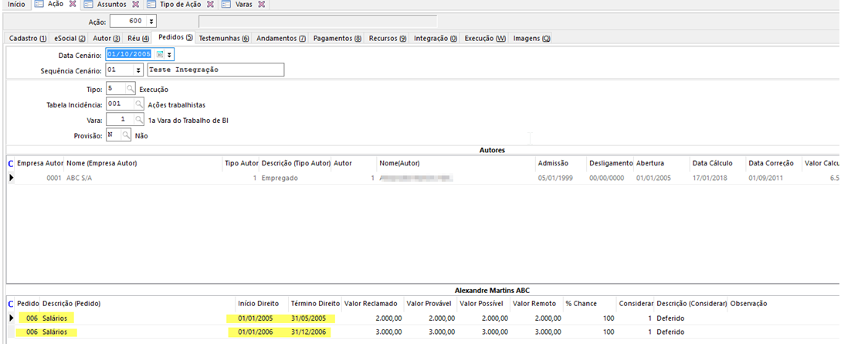This screenshot has width=868, height=344.
Task: Close the Assuntos tab
Action: click(135, 5)
